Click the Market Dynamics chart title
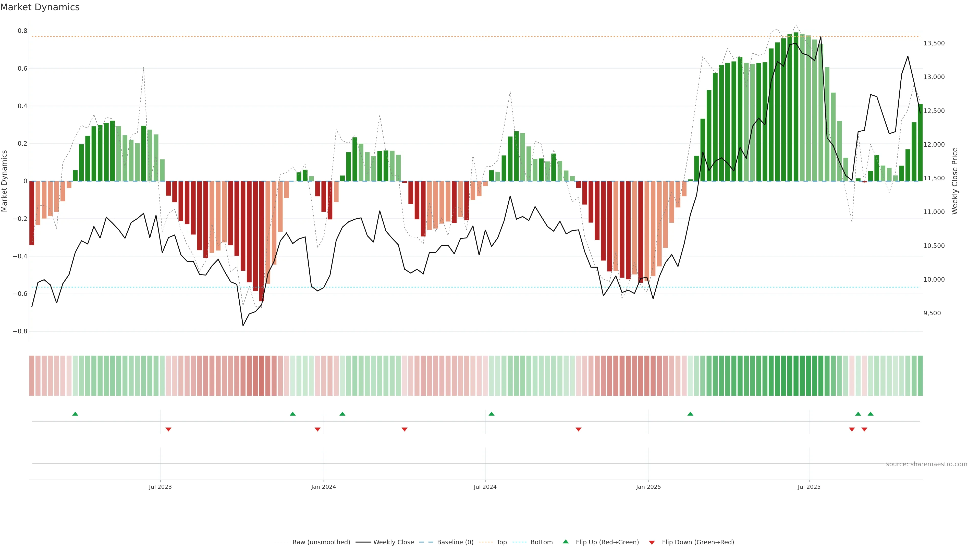The height and width of the screenshot is (551, 980). click(40, 7)
